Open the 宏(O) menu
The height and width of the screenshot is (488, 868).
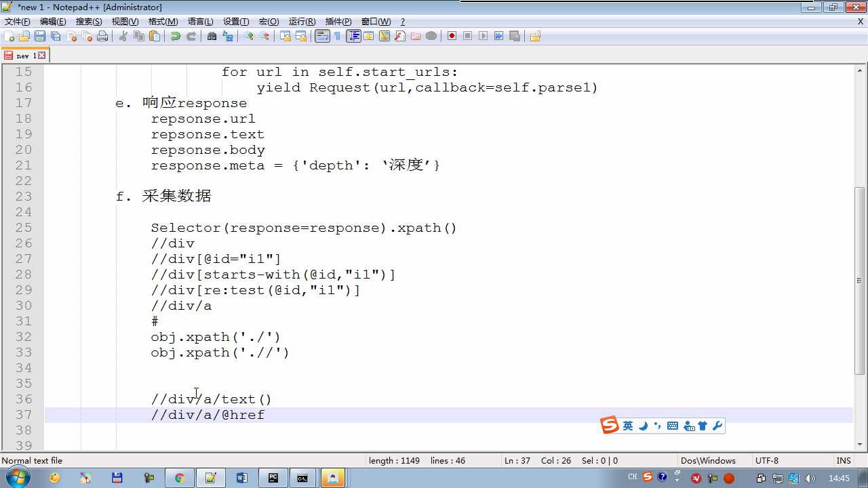(269, 22)
